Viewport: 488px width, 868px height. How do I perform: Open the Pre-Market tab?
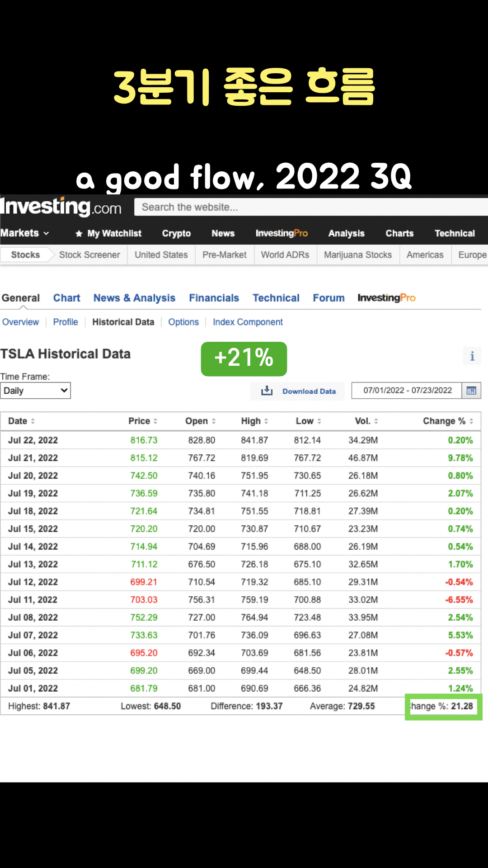click(x=224, y=255)
